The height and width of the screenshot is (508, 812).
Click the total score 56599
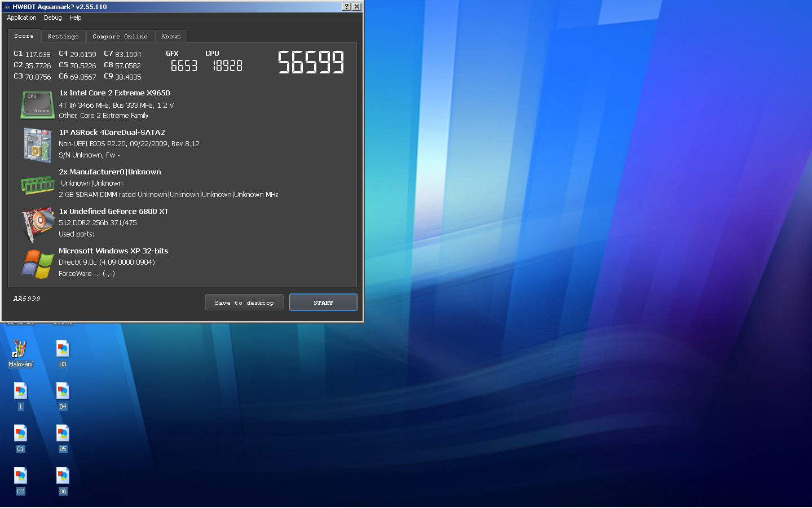(311, 62)
